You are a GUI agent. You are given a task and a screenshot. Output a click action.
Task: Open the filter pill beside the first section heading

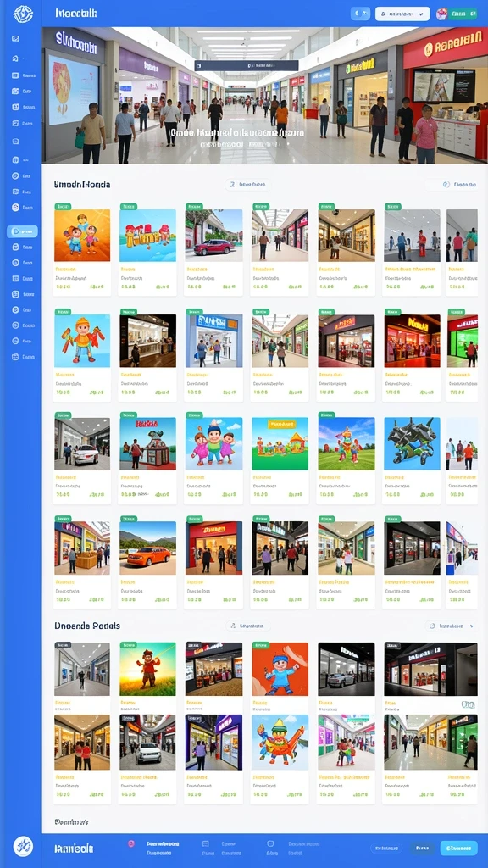tap(248, 184)
